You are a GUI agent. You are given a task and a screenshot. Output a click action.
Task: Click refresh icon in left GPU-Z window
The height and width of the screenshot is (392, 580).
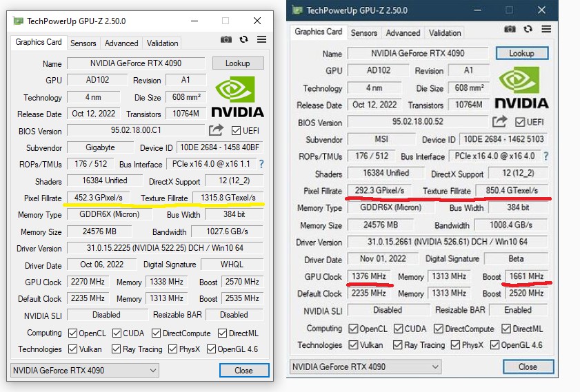pos(243,39)
